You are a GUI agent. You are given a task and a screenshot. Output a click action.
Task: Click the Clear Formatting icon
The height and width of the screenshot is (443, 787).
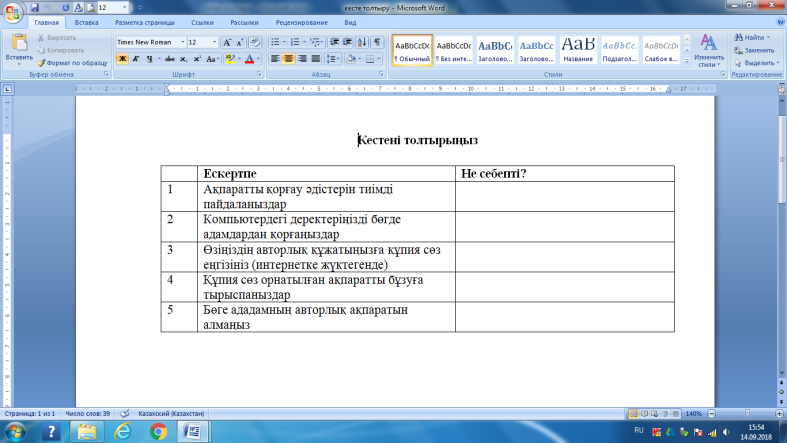(255, 43)
